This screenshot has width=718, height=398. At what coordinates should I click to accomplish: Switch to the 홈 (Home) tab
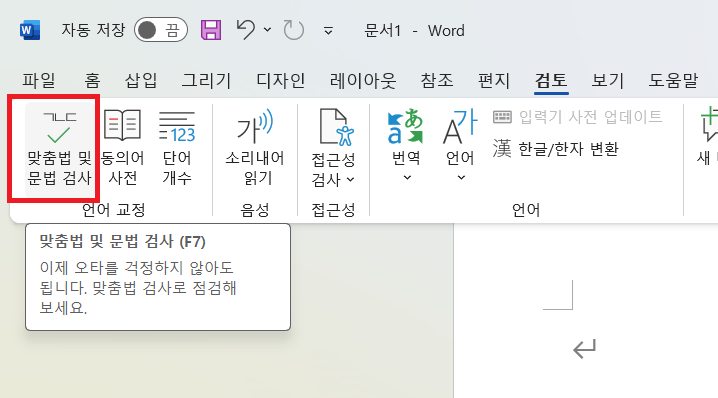(92, 81)
